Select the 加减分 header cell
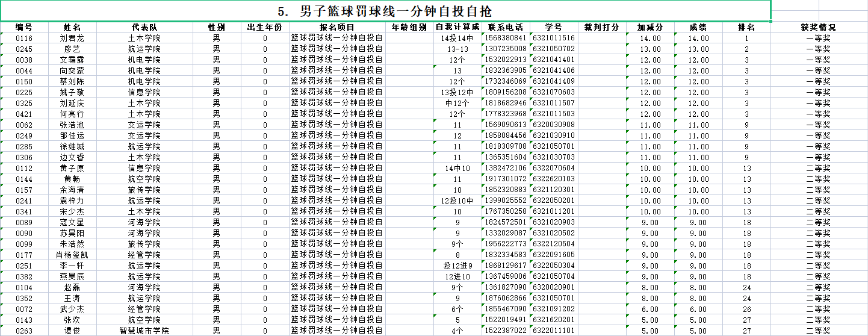The image size is (868, 336). pyautogui.click(x=650, y=28)
